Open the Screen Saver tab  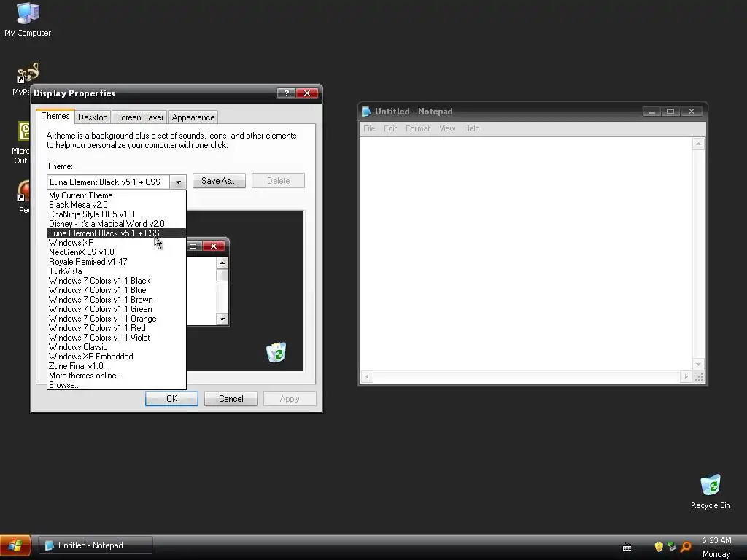click(x=139, y=117)
